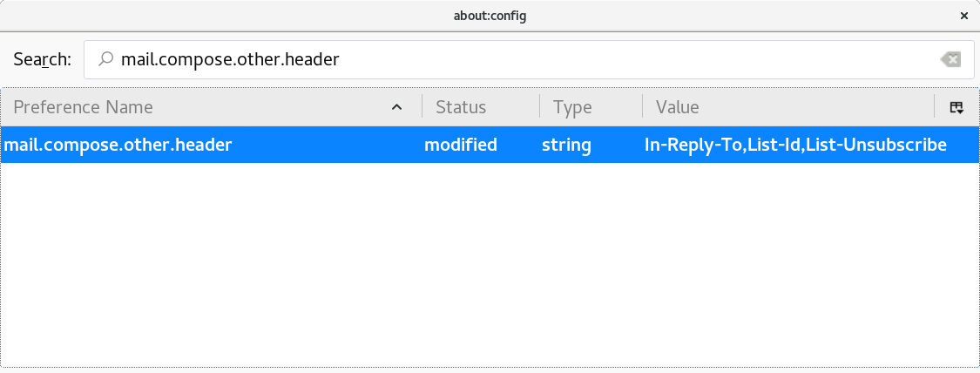Viewport: 980px width, 373px height.
Task: Sort by the Type column header
Action: tap(591, 107)
